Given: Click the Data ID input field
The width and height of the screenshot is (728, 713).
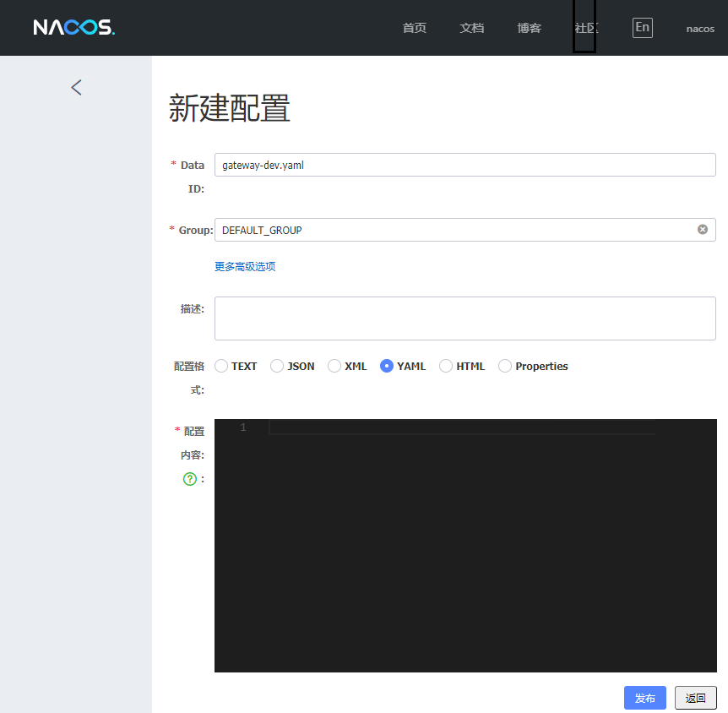Looking at the screenshot, I should point(465,165).
